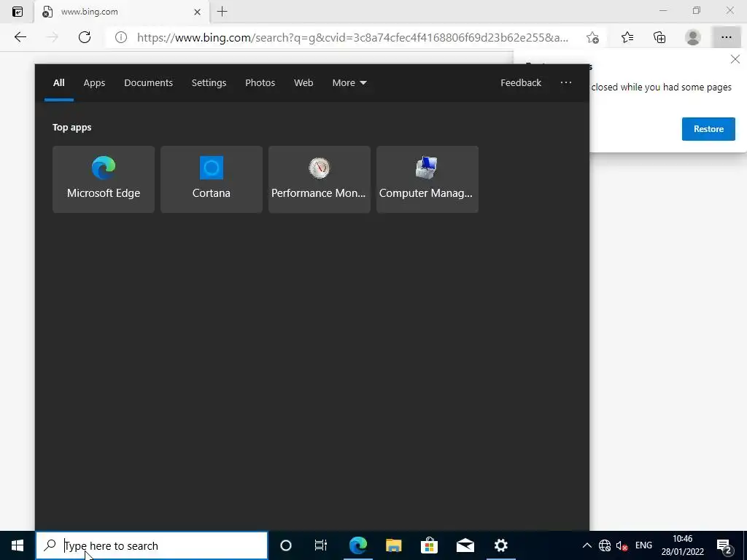
Task: Add this page to favorites
Action: point(592,37)
